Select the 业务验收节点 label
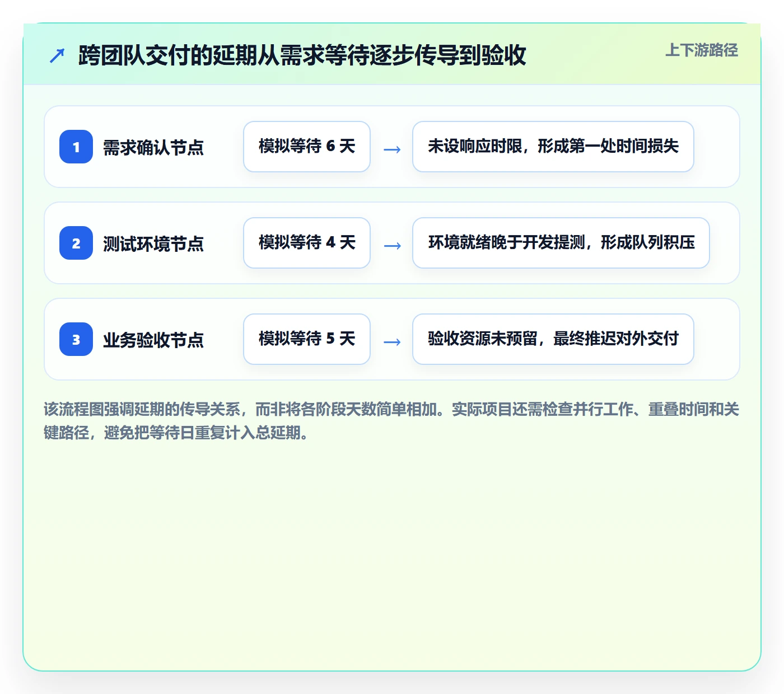Image resolution: width=784 pixels, height=694 pixels. click(153, 340)
